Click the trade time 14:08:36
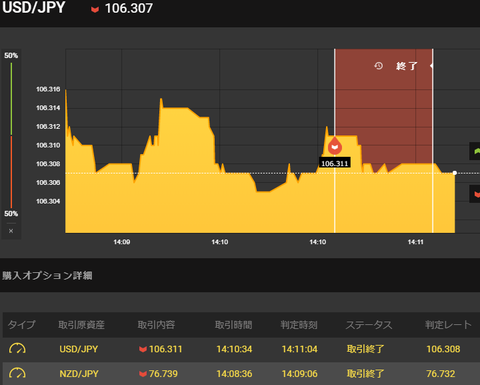Viewport: 480px width, 385px height. [234, 374]
